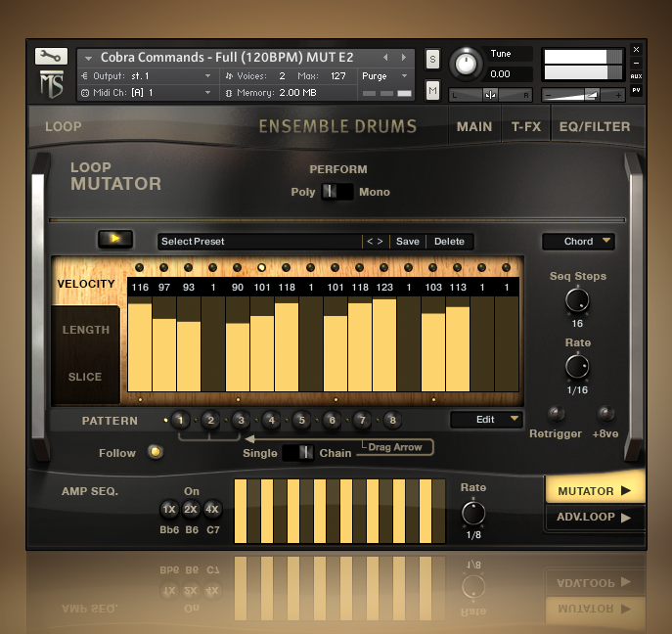Click the volume slider below meters
672x634 pixels.
tap(583, 95)
